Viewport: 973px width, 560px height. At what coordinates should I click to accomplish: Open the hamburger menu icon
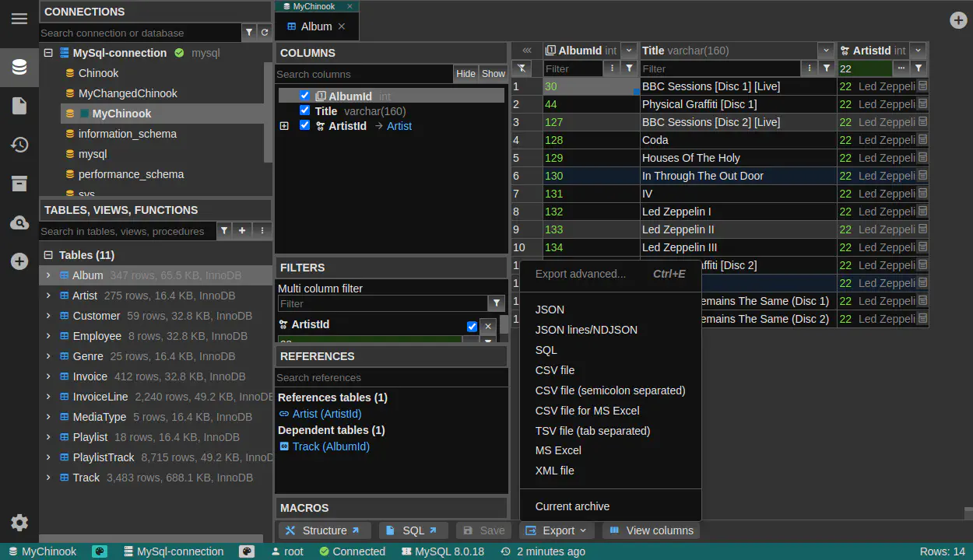tap(19, 19)
